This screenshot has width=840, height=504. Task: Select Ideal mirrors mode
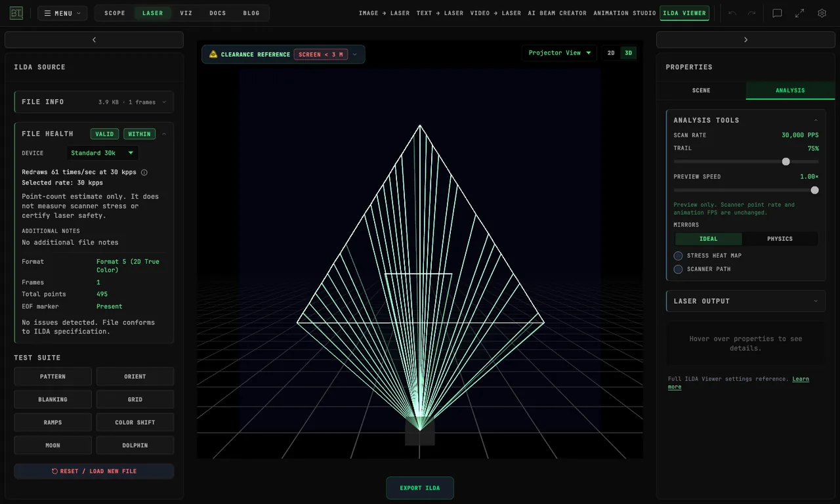tap(708, 239)
